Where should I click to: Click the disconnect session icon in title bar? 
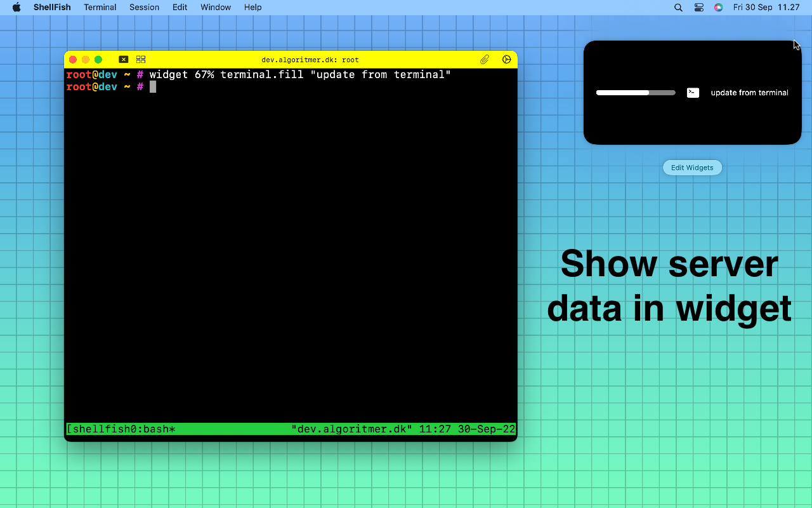(x=124, y=60)
